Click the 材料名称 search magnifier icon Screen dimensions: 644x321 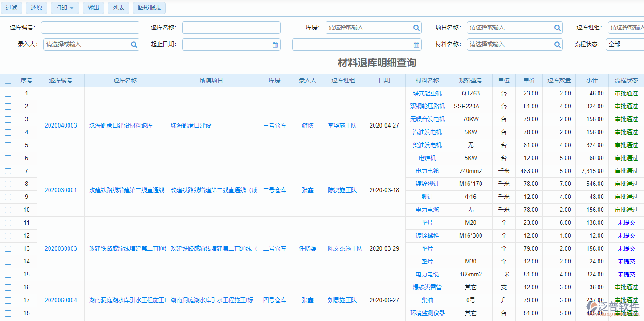pyautogui.click(x=557, y=45)
